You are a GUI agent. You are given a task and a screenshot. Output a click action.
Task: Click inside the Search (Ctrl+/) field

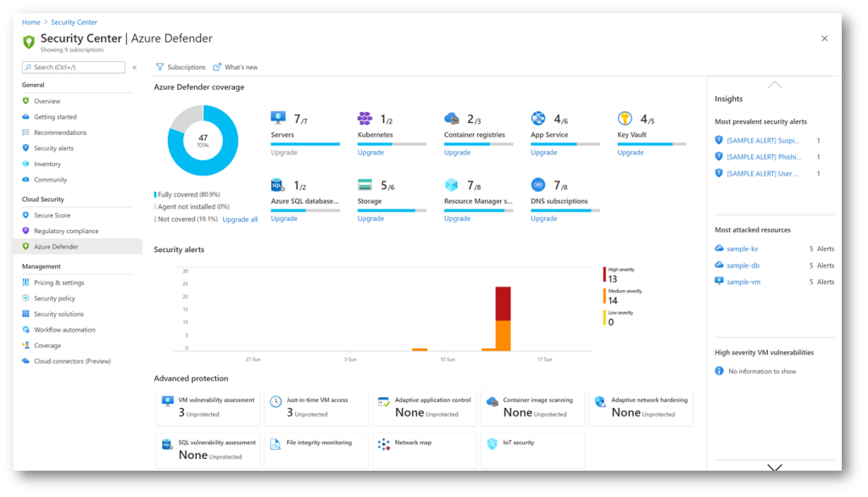click(x=74, y=67)
